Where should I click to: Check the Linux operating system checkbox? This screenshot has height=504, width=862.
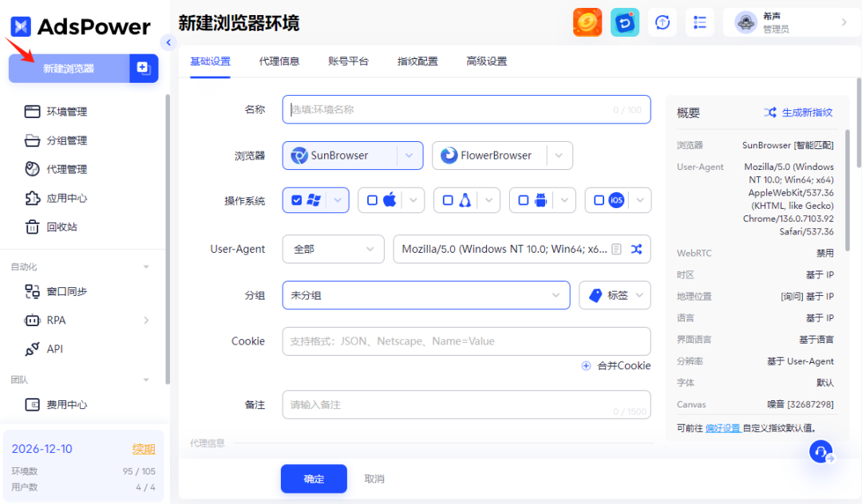click(448, 200)
